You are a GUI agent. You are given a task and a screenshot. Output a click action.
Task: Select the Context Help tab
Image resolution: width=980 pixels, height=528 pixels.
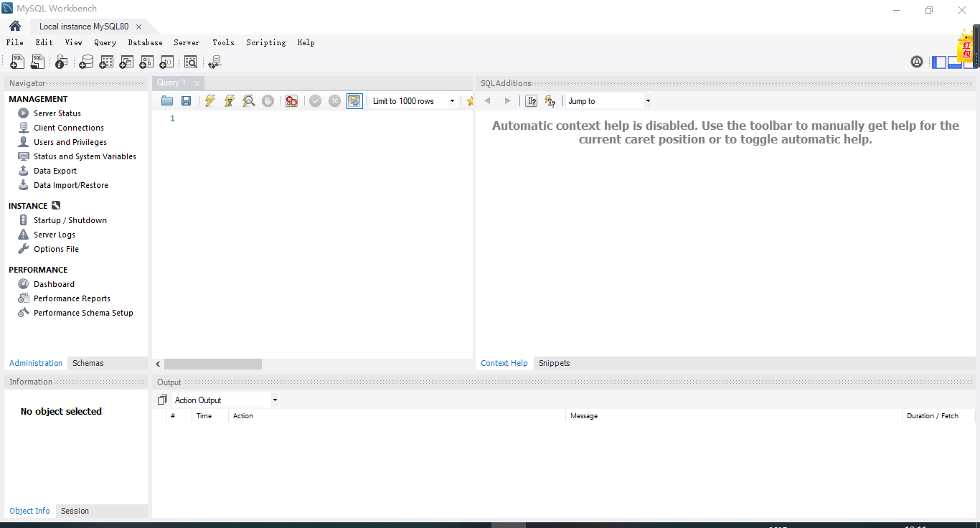[504, 363]
